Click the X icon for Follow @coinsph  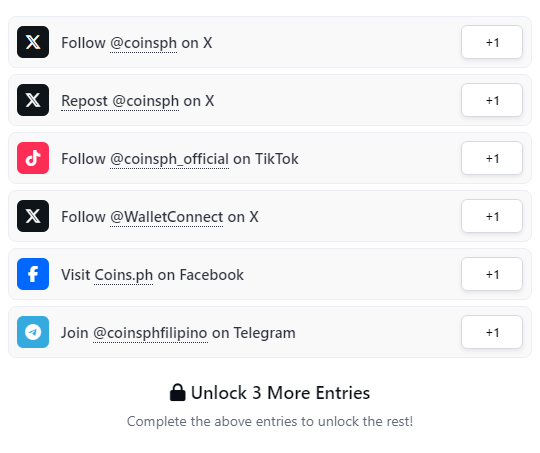tap(33, 42)
